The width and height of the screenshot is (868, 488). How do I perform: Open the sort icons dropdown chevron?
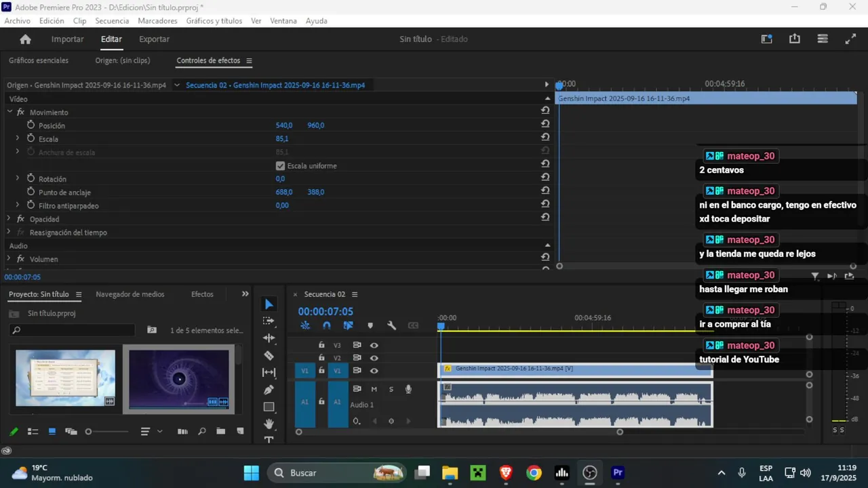160,431
